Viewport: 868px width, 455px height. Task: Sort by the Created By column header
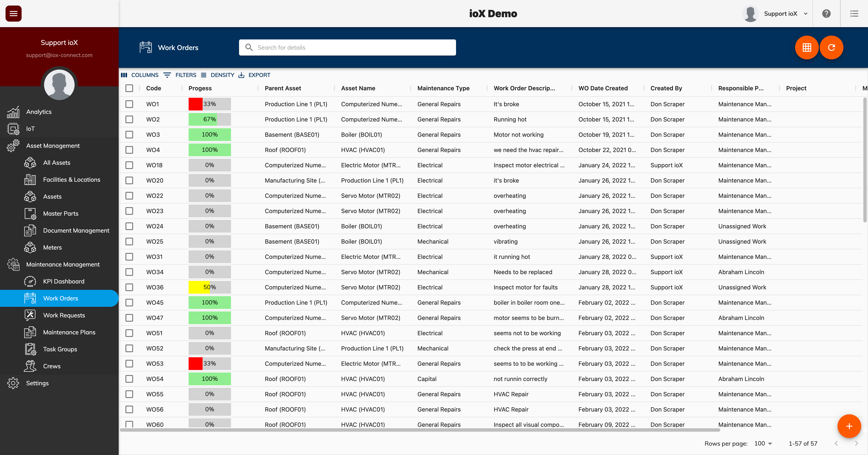click(x=666, y=88)
